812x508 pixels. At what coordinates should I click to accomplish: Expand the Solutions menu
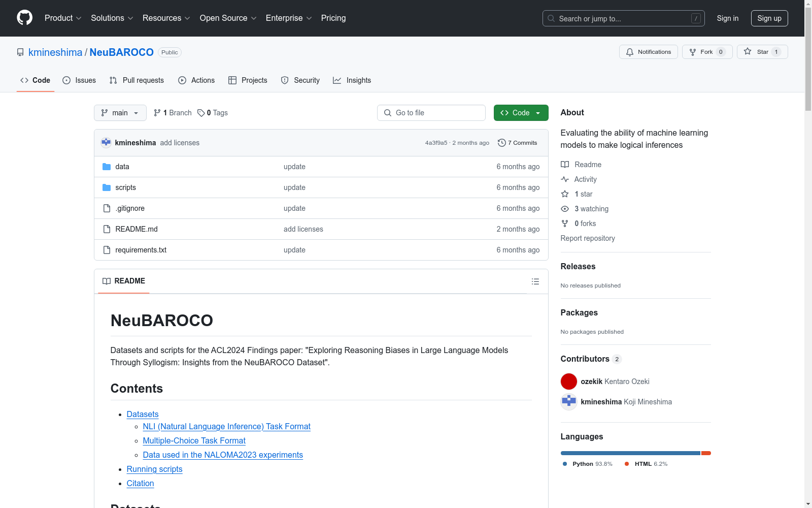pyautogui.click(x=112, y=18)
